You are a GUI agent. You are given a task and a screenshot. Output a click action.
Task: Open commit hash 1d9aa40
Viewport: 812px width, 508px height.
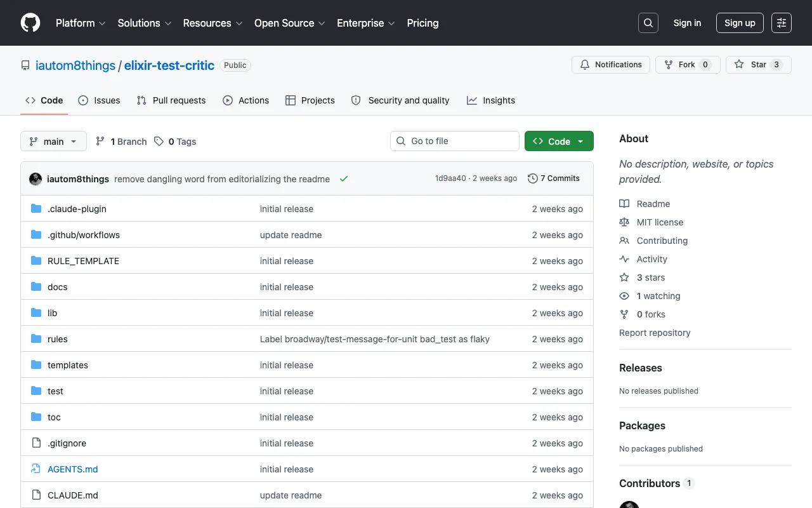pyautogui.click(x=450, y=178)
